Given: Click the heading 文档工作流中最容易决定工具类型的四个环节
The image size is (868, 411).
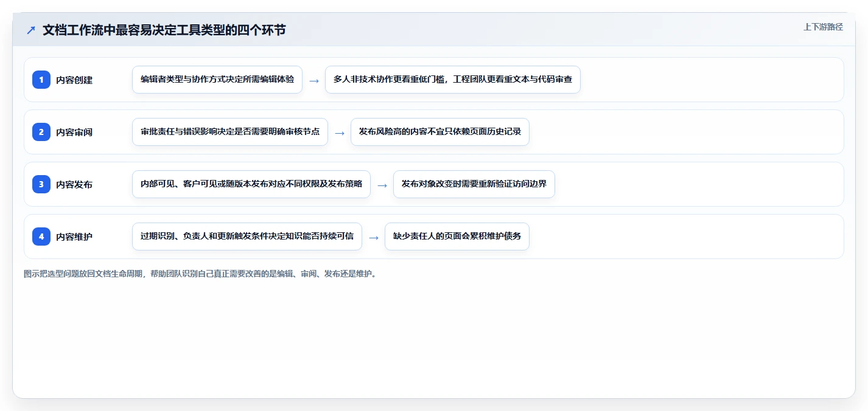Looking at the screenshot, I should (164, 30).
